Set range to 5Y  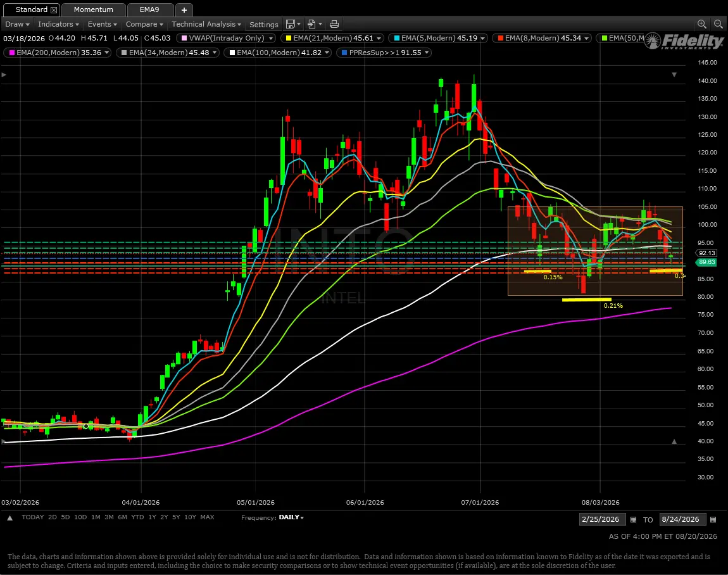[x=176, y=517]
